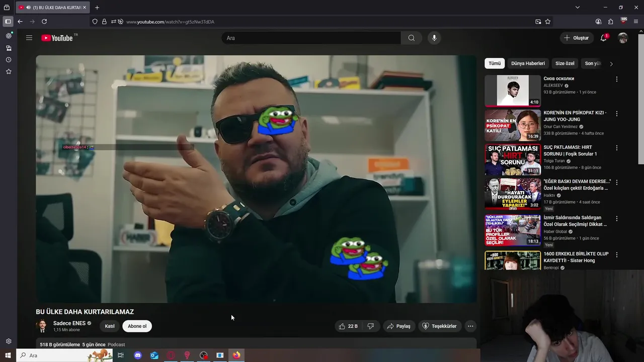
Task: Open options for Снов осколки video
Action: (617, 79)
